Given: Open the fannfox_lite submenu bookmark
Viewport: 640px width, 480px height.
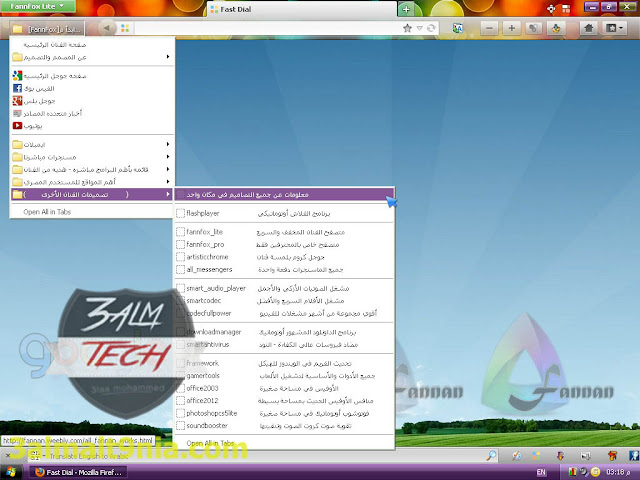Looking at the screenshot, I should point(284,232).
